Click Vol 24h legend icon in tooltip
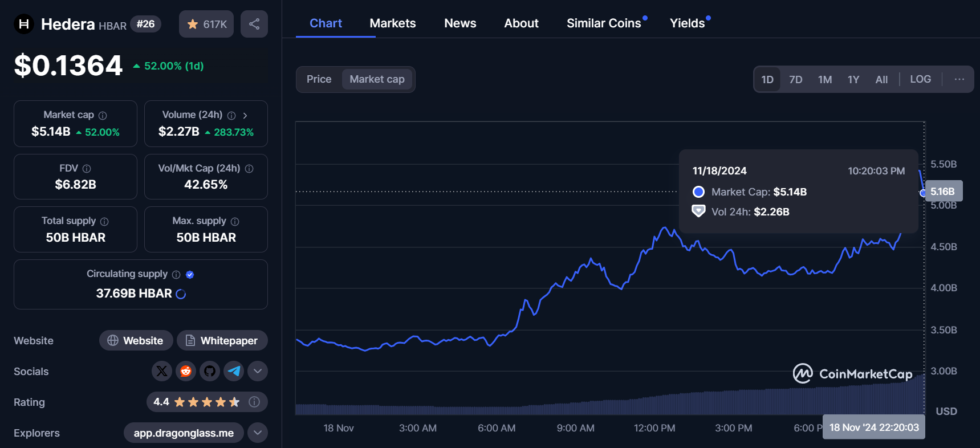Image resolution: width=980 pixels, height=448 pixels. tap(698, 211)
